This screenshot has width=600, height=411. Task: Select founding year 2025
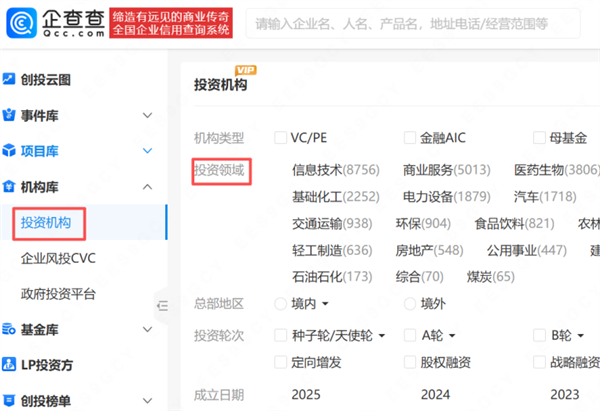point(306,395)
